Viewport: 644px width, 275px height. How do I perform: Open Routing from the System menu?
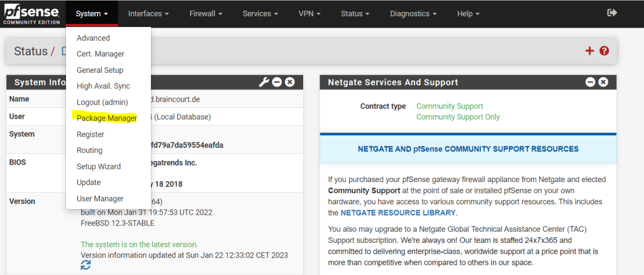pos(108,151)
